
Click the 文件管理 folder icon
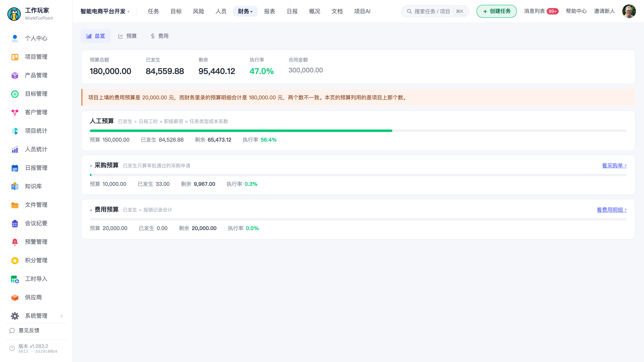(15, 205)
